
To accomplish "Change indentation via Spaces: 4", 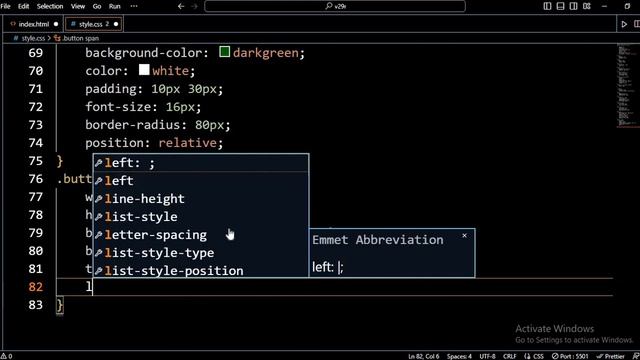I will pyautogui.click(x=459, y=356).
